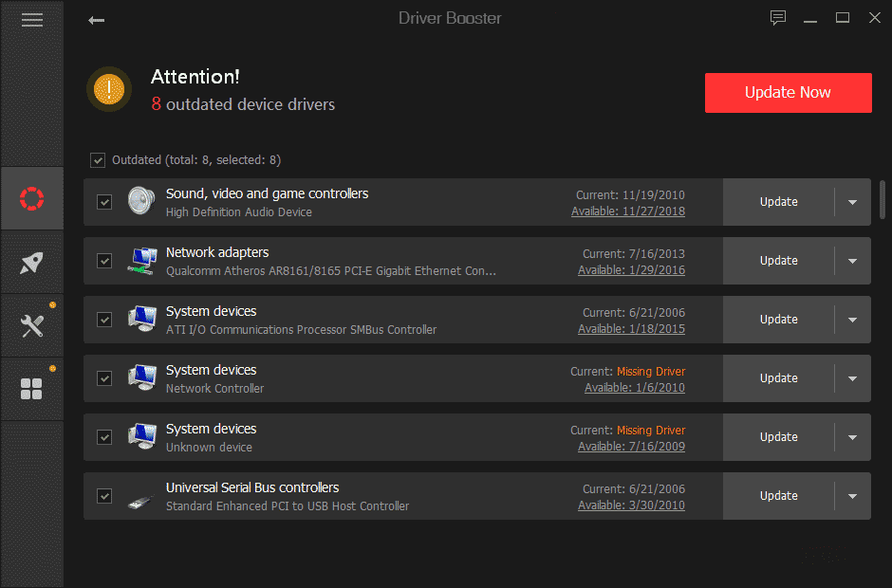Deselect the Qualcomm Atheros network adapter
This screenshot has width=892, height=588.
[x=104, y=261]
